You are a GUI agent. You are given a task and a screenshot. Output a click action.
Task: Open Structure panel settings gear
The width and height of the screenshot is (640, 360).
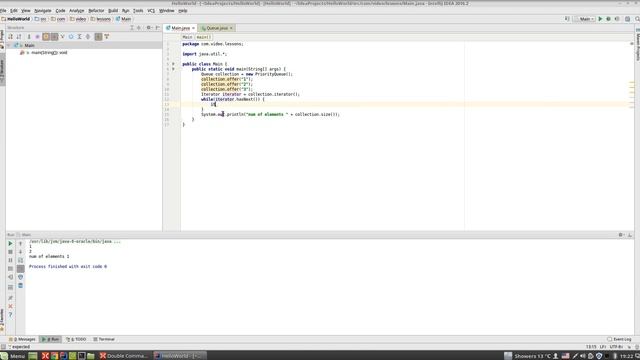[x=149, y=28]
